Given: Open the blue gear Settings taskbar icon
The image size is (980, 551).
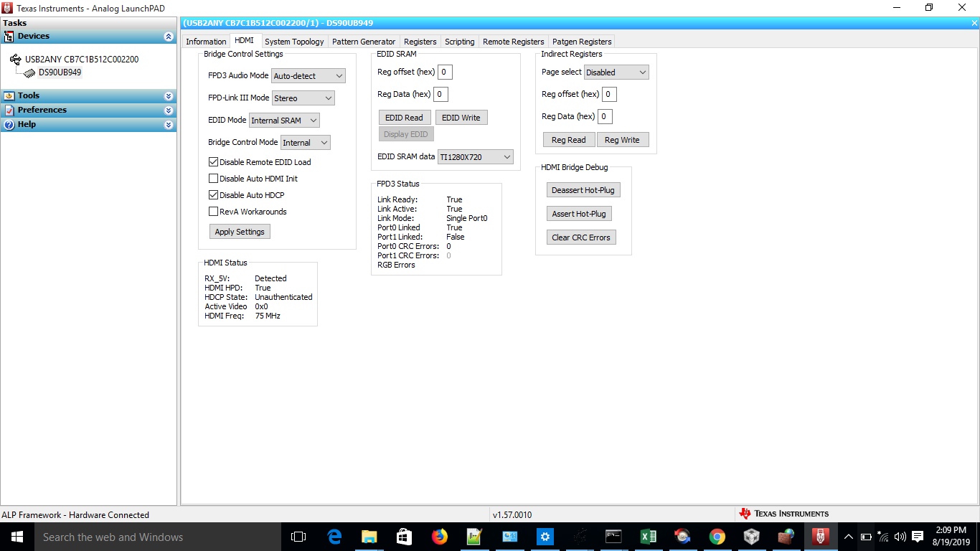Looking at the screenshot, I should 545,537.
